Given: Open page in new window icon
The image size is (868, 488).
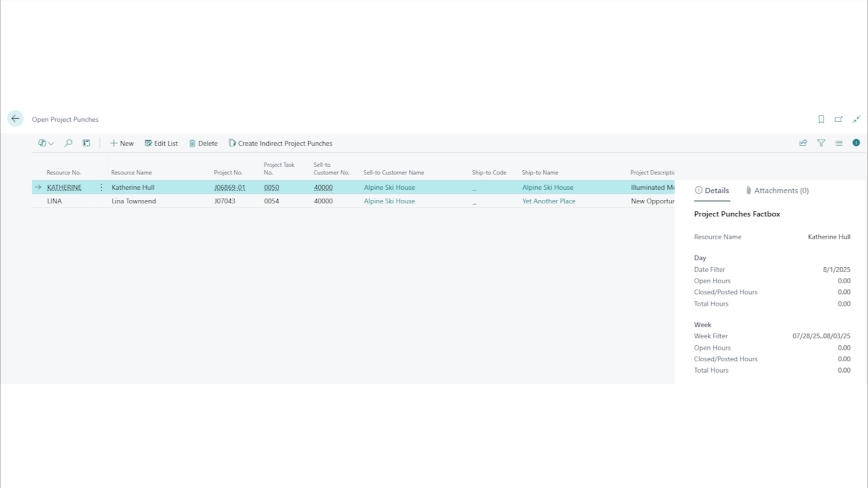Looking at the screenshot, I should pos(838,119).
